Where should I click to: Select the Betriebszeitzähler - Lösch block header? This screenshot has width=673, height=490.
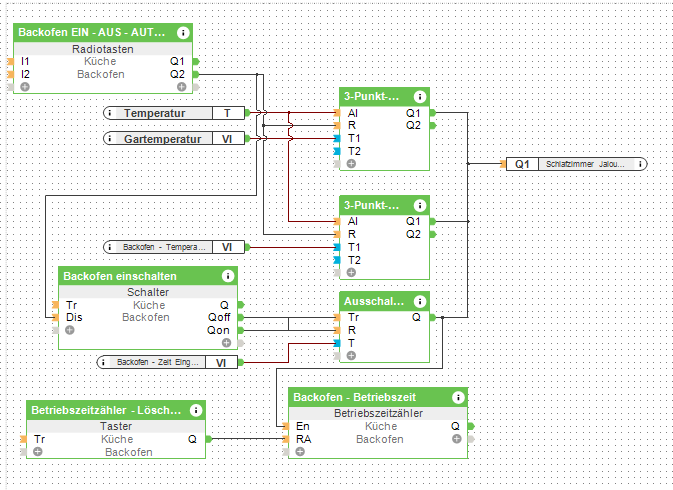point(116,410)
